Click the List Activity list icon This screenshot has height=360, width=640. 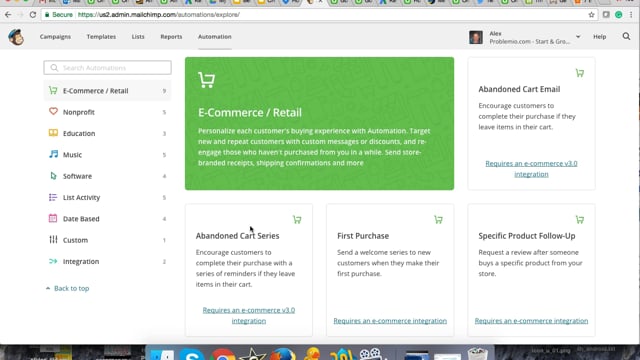tap(53, 197)
